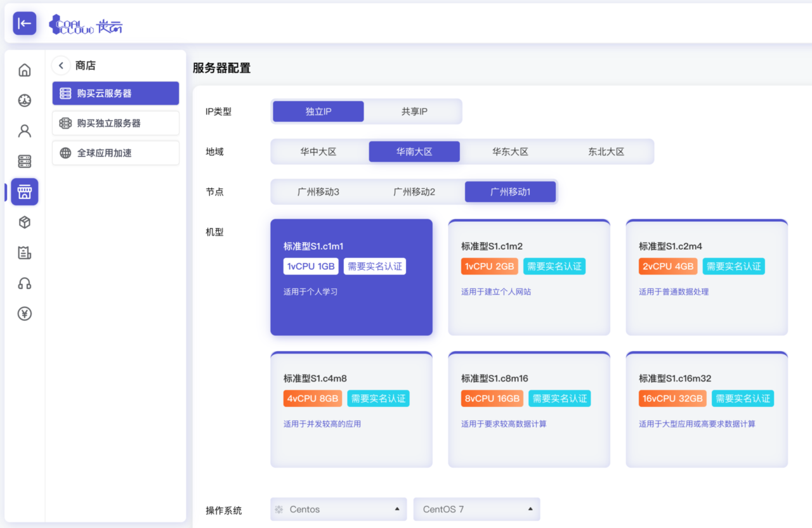812x528 pixels.
Task: Click the CoalCloud 炭云 logo
Action: point(86,25)
